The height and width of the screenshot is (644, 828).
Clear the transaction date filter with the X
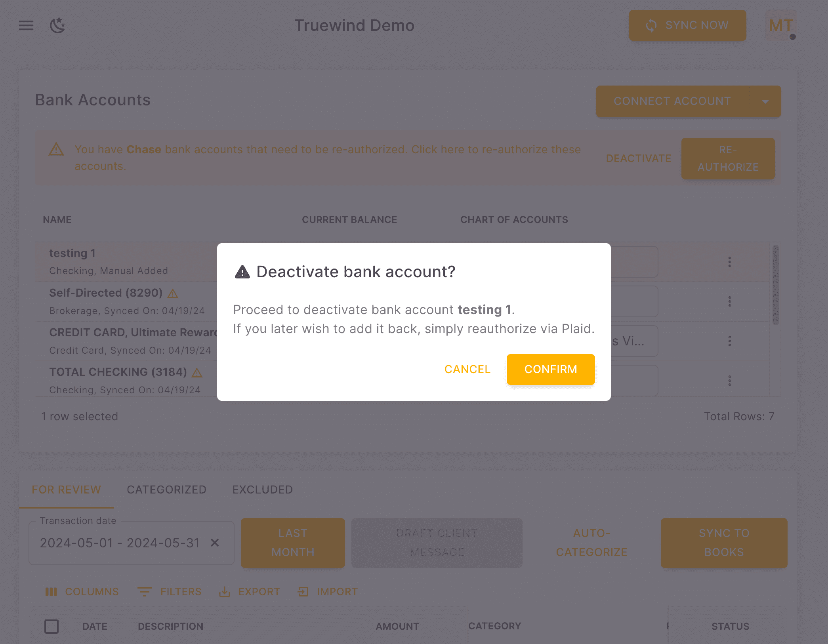[215, 543]
